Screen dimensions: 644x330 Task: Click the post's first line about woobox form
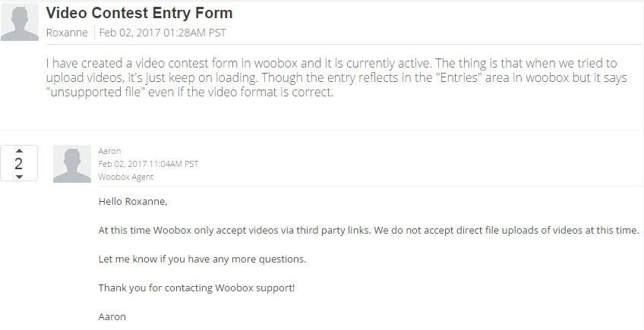tap(331, 63)
